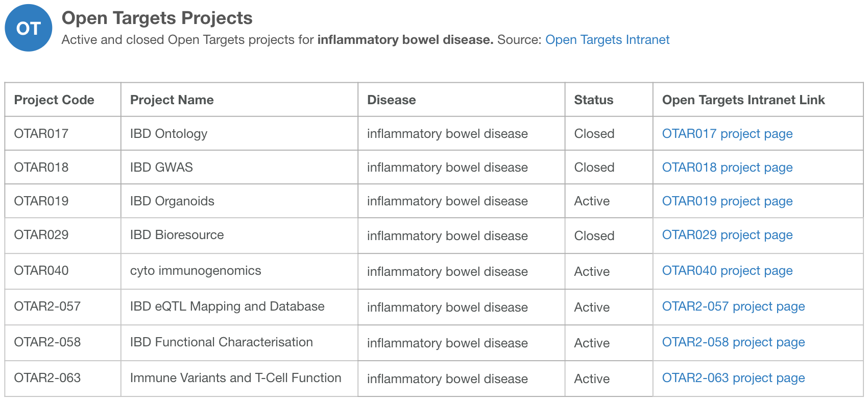Open the OTAR2-058 project page

tap(733, 343)
